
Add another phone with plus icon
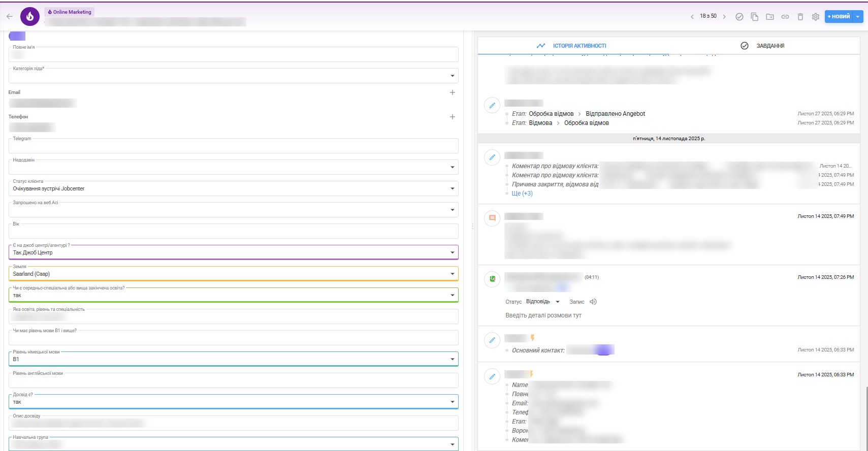click(x=453, y=117)
